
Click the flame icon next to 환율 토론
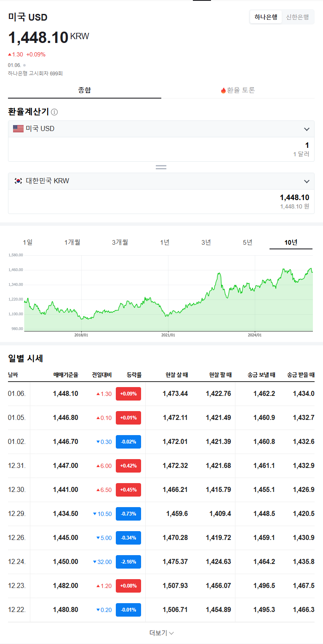(222, 90)
